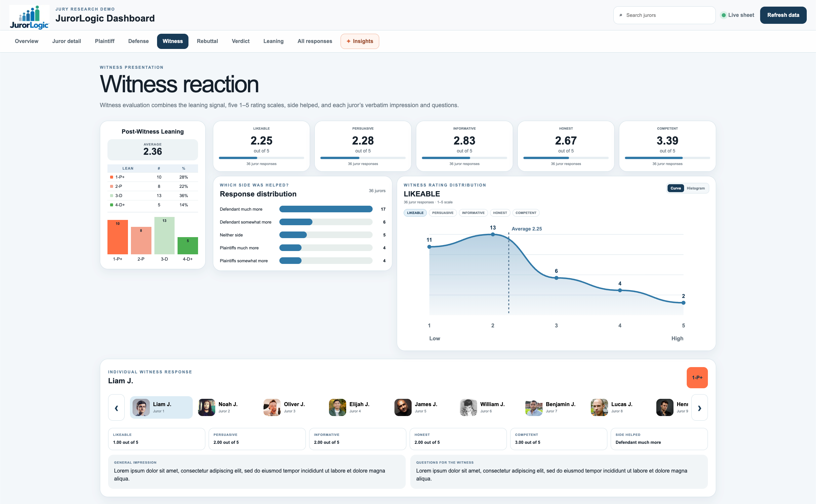Open the Verdict tab
The width and height of the screenshot is (816, 504).
coord(241,41)
